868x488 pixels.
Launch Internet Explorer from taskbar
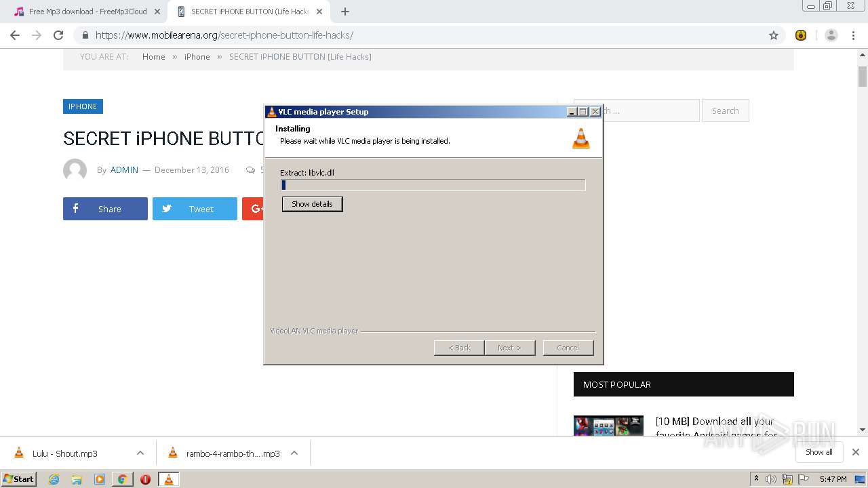coord(54,479)
